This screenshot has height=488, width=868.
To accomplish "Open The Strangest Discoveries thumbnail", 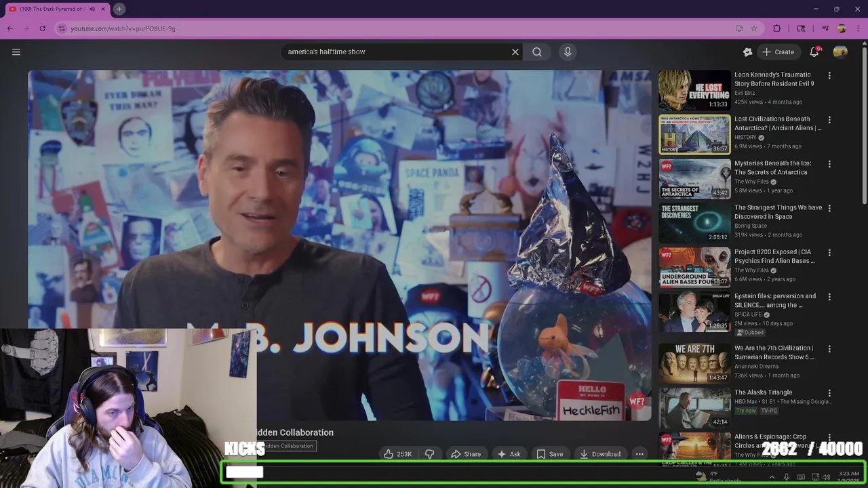I will click(x=694, y=223).
